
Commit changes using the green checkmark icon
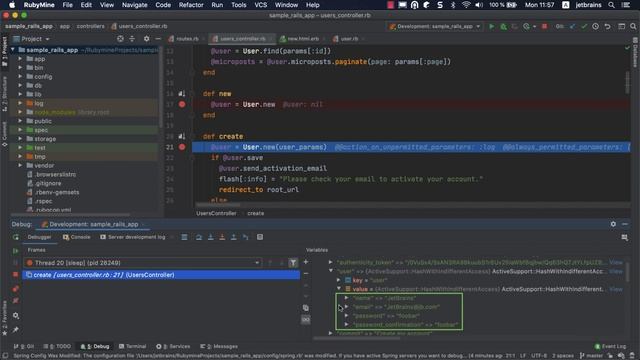coord(584,27)
